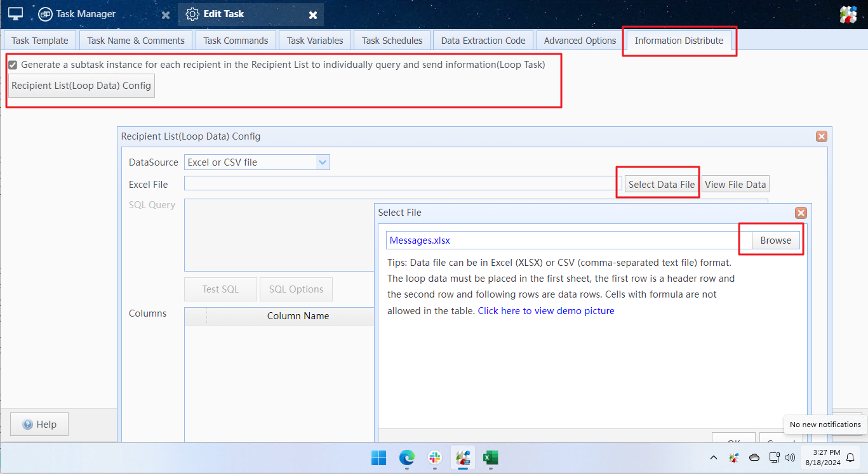868x474 pixels.
Task: Toggle the Generate subtask instance (Loop Task) checkbox
Action: 13,65
